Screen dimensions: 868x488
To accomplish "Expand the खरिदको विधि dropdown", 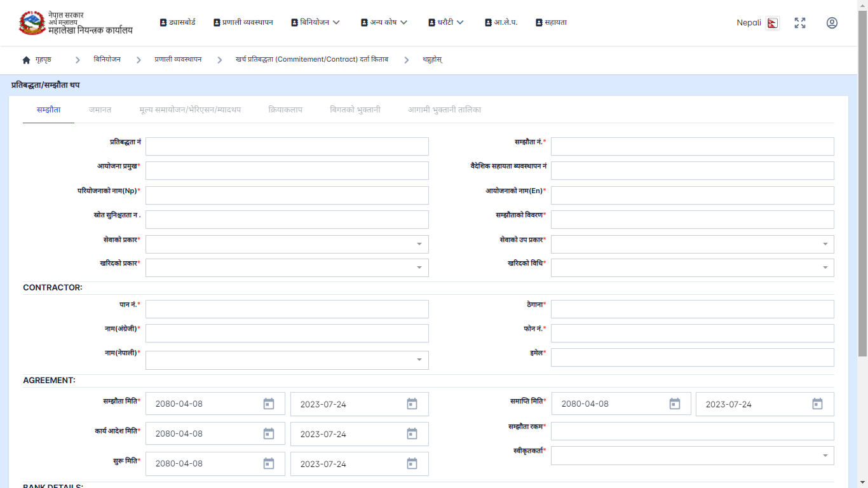I will 825,268.
